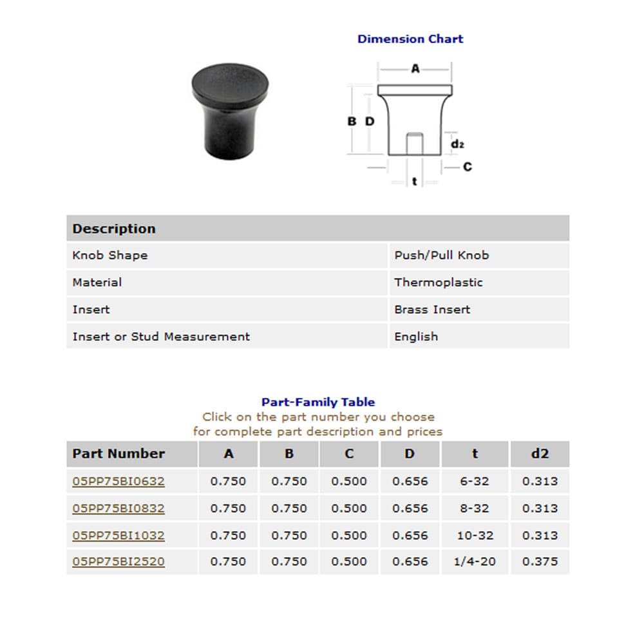Click the Insert or Stud Measurement label

click(x=161, y=336)
